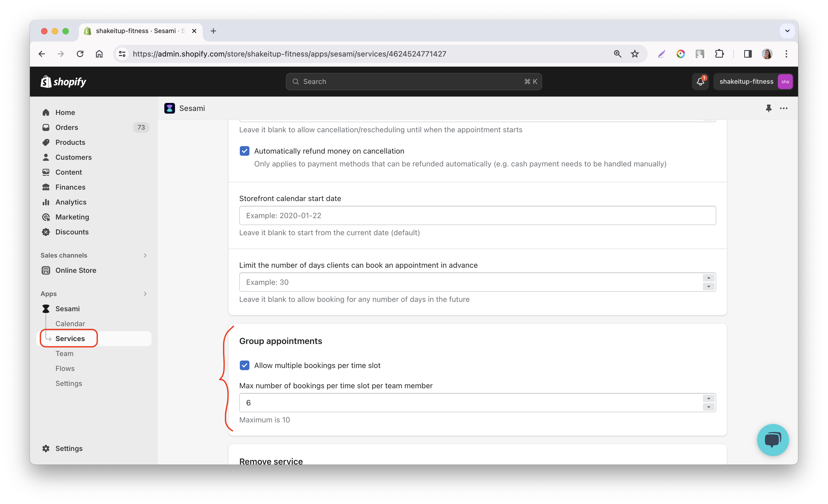Expand the Apps section

point(145,294)
